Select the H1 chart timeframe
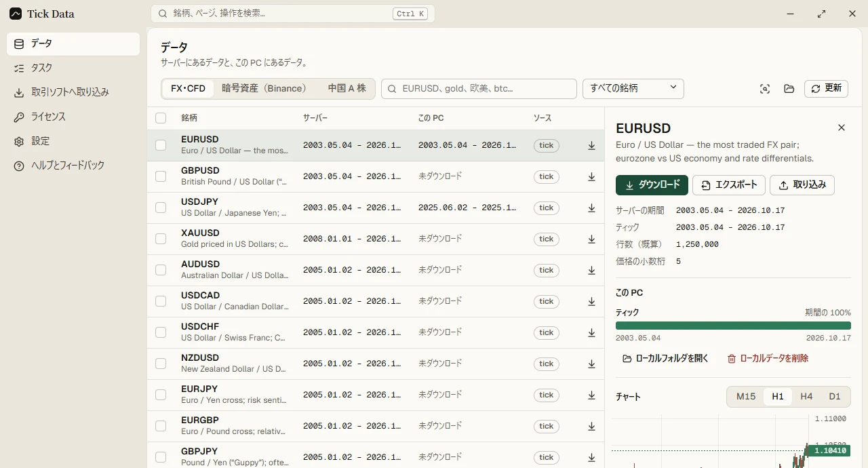 tap(778, 397)
